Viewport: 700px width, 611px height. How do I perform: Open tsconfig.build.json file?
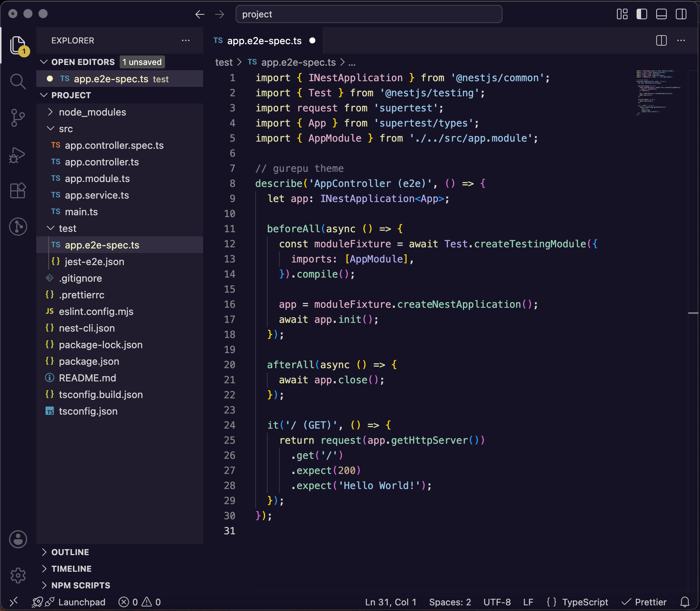(120, 395)
